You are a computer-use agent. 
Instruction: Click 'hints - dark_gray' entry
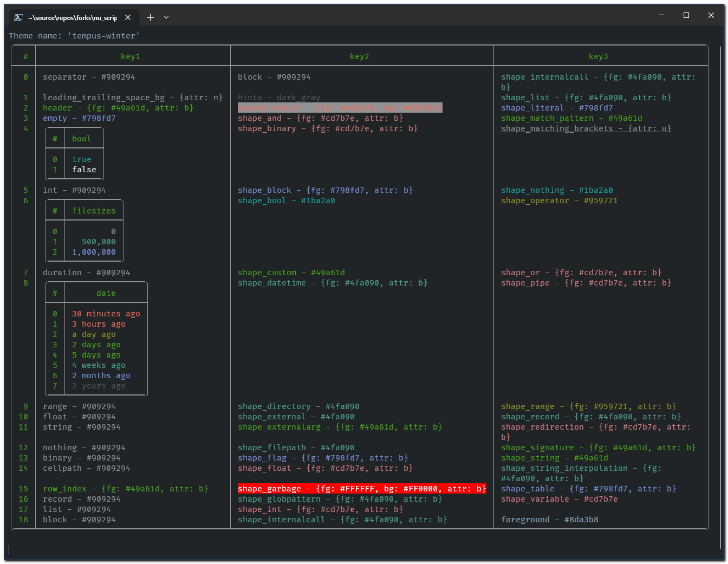tap(279, 98)
